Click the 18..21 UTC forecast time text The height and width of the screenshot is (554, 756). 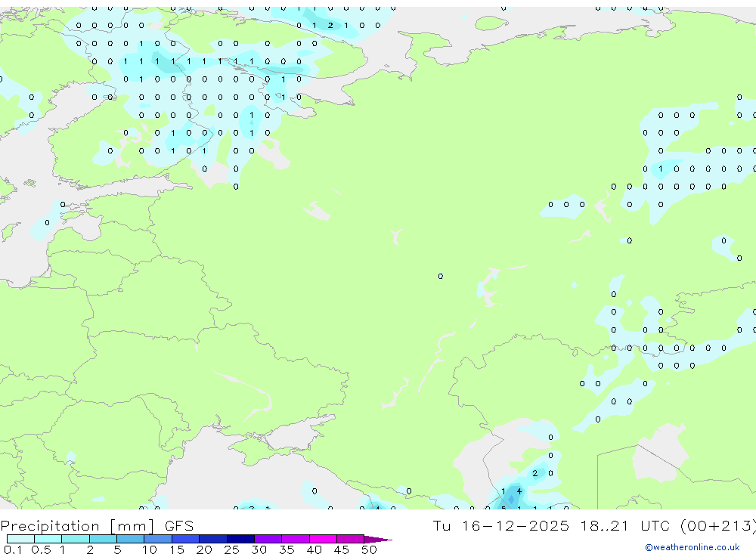coord(625,526)
